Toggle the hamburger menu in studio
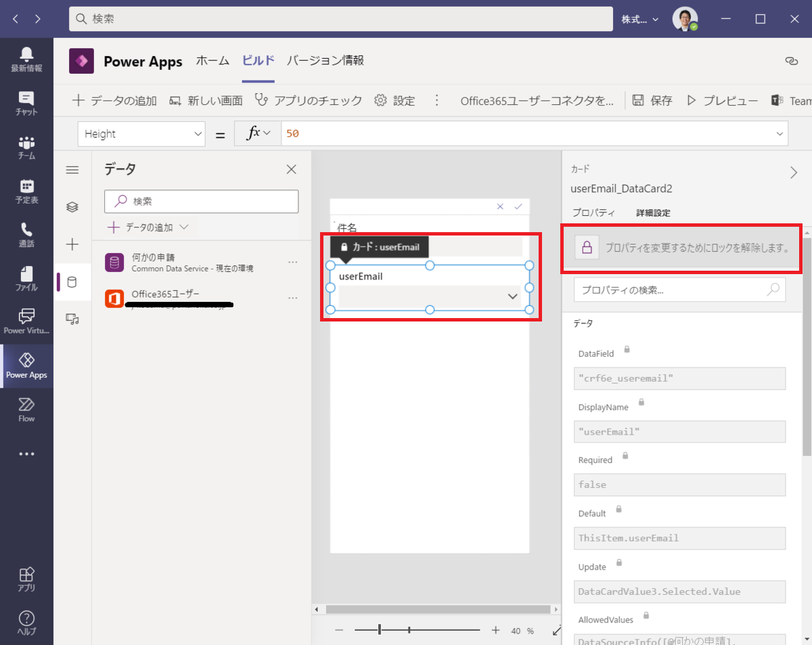Screen dimensions: 812x645 tap(72, 170)
